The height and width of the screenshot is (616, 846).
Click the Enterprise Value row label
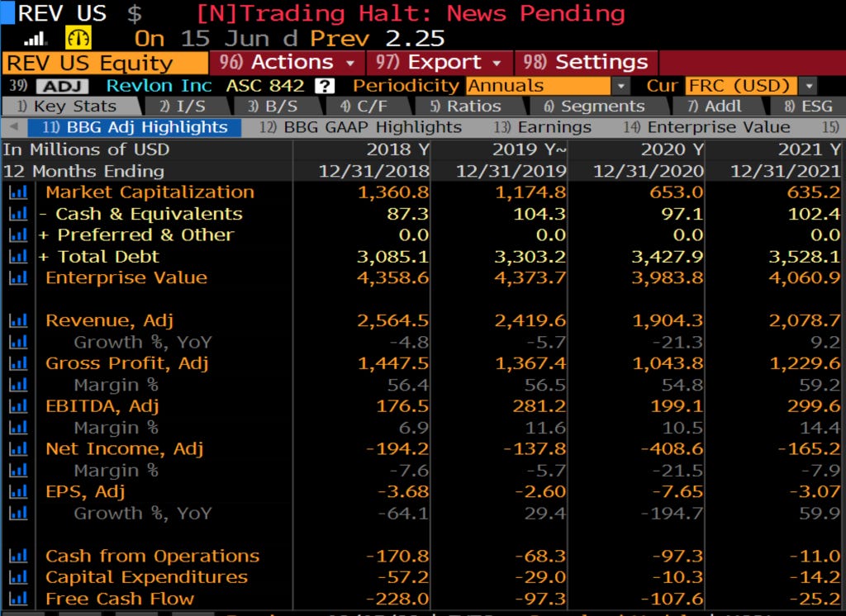coord(126,277)
